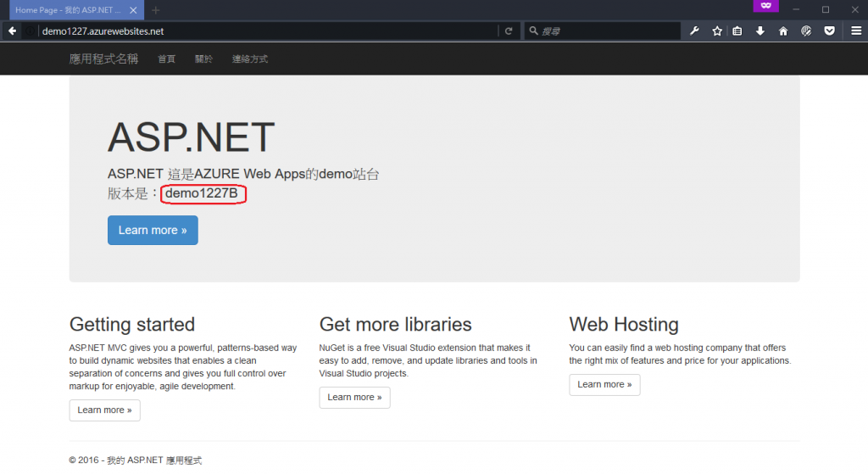Image resolution: width=868 pixels, height=474 pixels.
Task: Click the blue Learn more button
Action: click(x=153, y=230)
